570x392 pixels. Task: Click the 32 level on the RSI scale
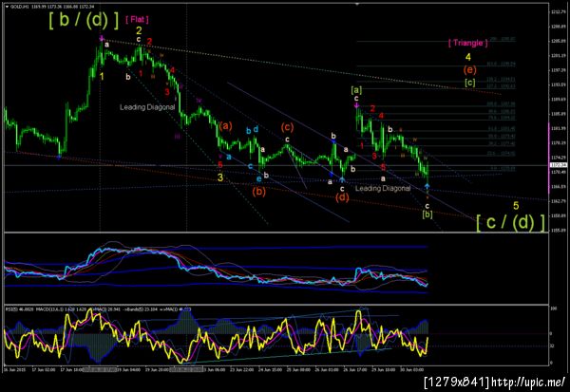click(x=552, y=345)
